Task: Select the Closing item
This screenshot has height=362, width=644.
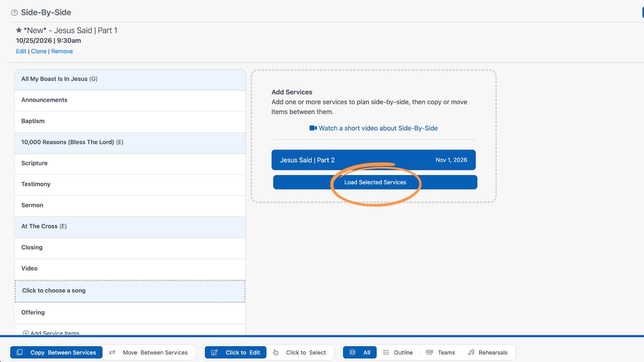Action: pyautogui.click(x=130, y=248)
